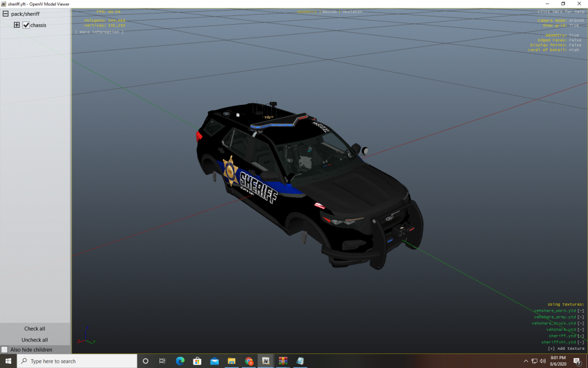This screenshot has height=368, width=588.
Task: Select the OpenIV taskbar button
Action: point(266,362)
